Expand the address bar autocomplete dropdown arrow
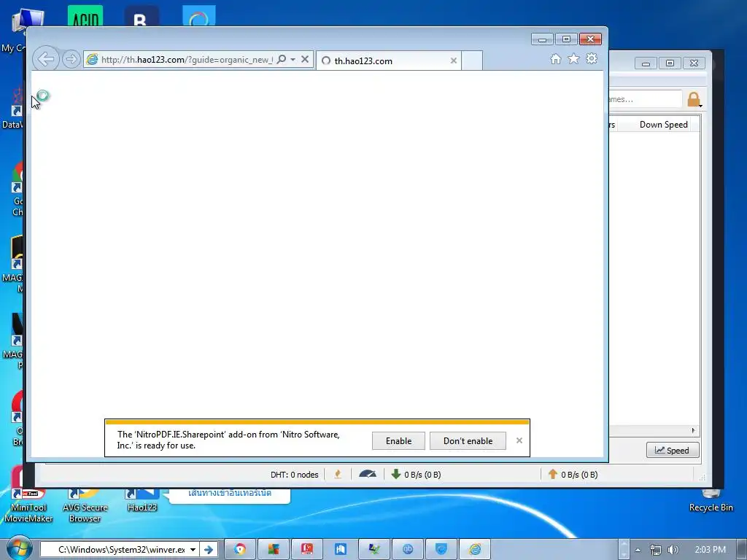 pyautogui.click(x=293, y=60)
